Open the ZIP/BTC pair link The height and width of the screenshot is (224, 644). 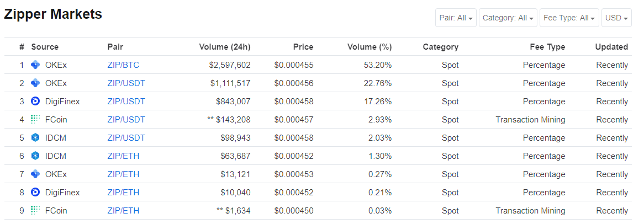123,65
